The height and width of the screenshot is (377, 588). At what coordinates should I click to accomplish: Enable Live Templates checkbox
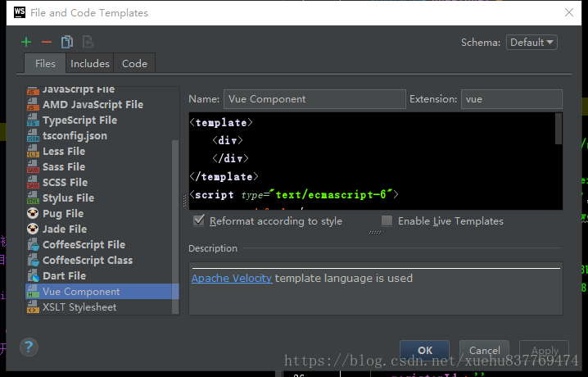(x=387, y=221)
